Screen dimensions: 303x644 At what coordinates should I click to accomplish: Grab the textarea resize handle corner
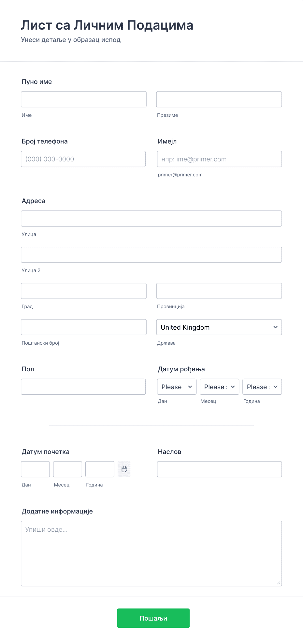(279, 583)
